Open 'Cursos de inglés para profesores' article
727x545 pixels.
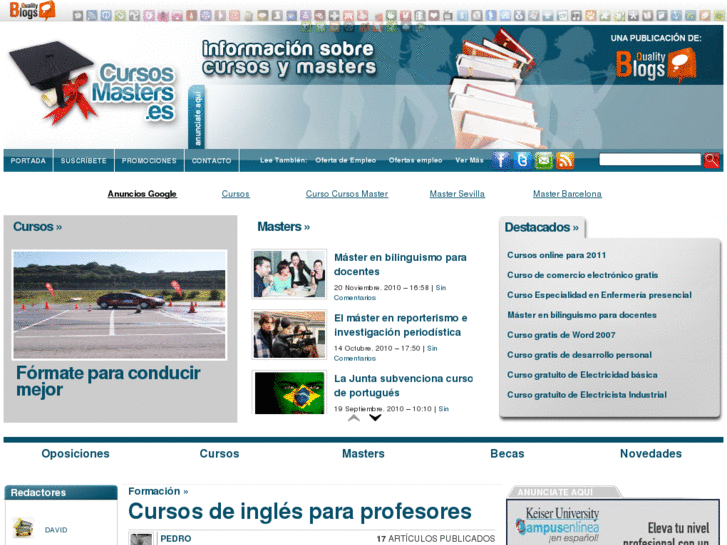point(300,512)
